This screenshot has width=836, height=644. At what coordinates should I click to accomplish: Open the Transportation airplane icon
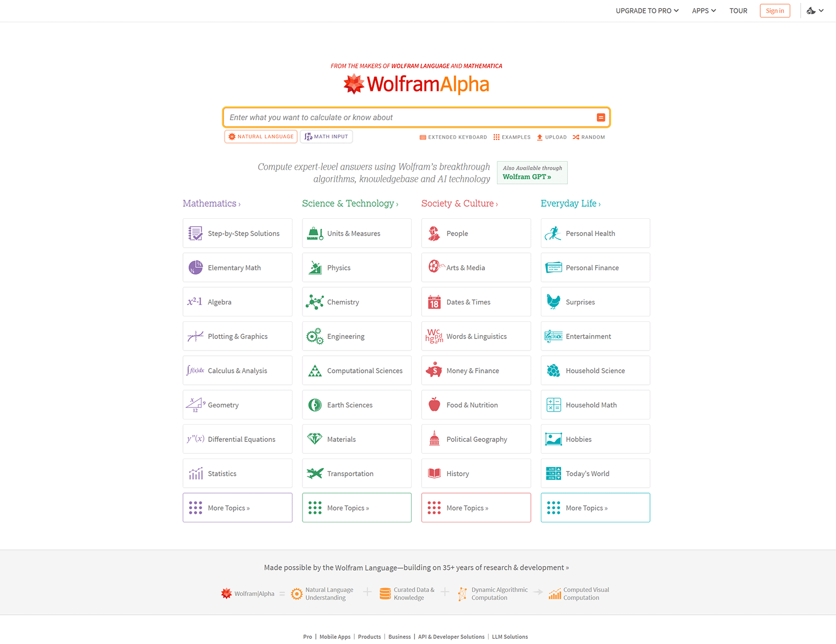point(314,473)
